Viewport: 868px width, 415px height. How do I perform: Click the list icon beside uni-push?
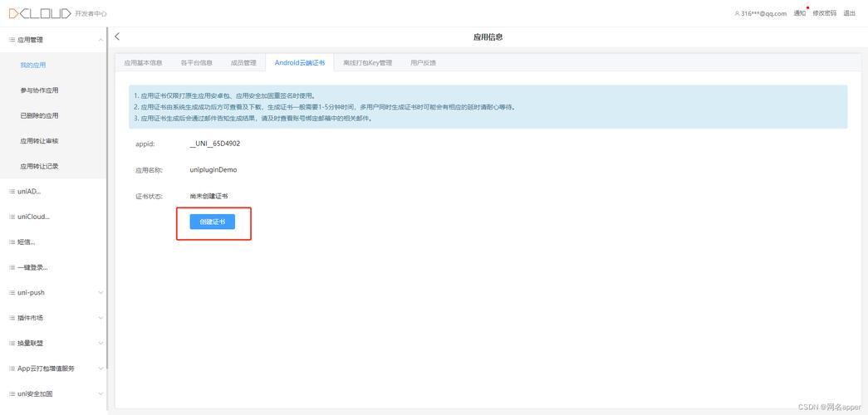(x=12, y=293)
